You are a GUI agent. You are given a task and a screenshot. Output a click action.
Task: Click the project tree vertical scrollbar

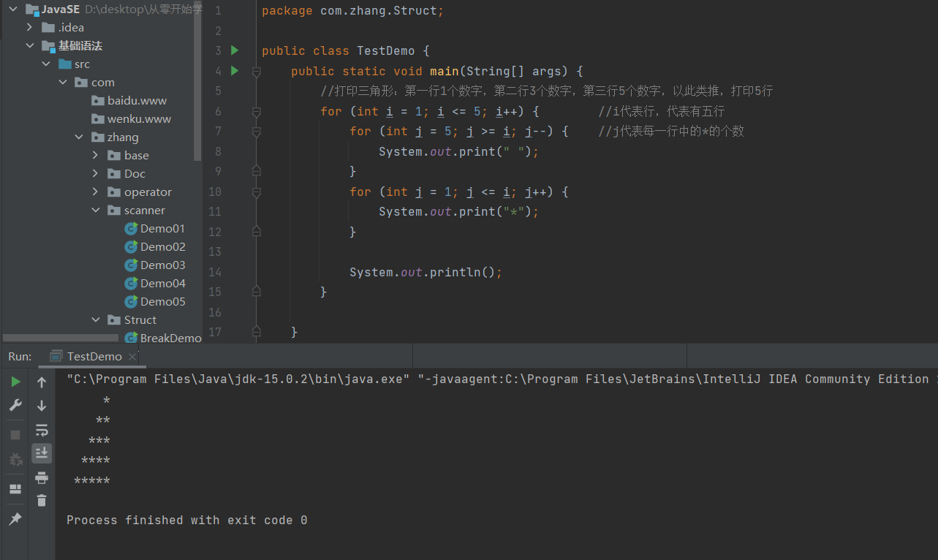click(x=197, y=80)
